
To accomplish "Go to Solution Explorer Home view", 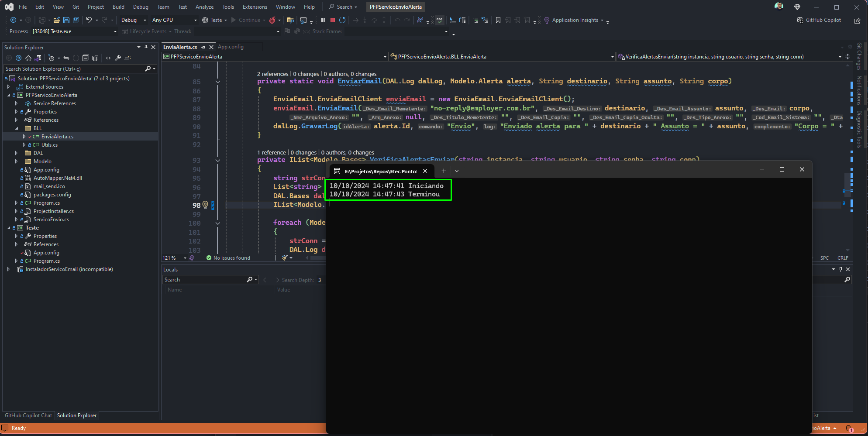I will coord(28,58).
